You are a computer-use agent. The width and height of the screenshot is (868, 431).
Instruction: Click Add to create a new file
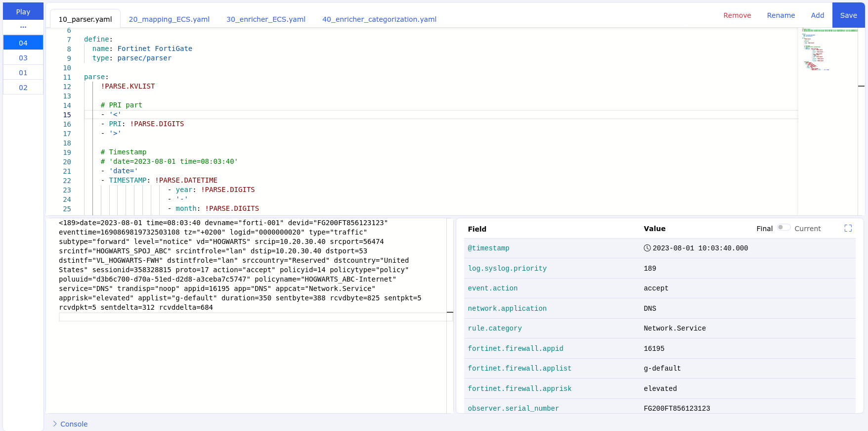[x=817, y=15]
